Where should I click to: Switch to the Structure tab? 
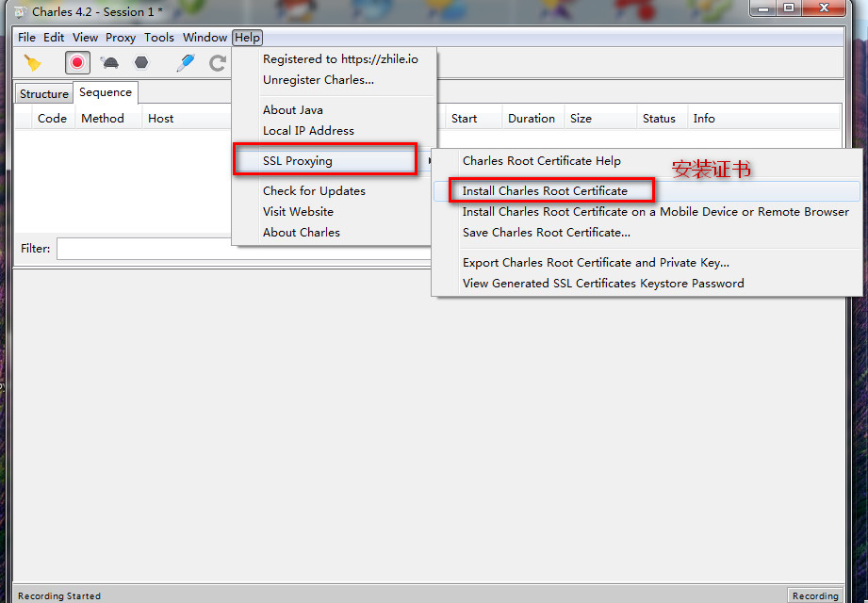click(x=44, y=94)
